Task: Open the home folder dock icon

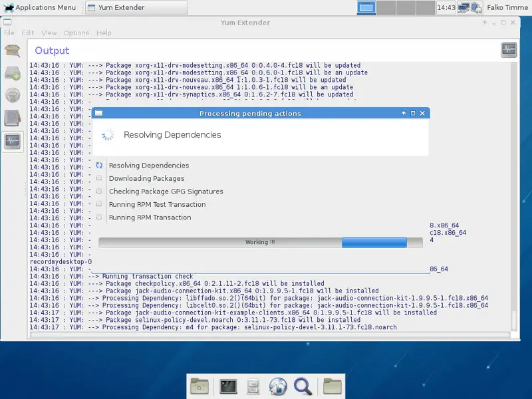Action: 199,386
